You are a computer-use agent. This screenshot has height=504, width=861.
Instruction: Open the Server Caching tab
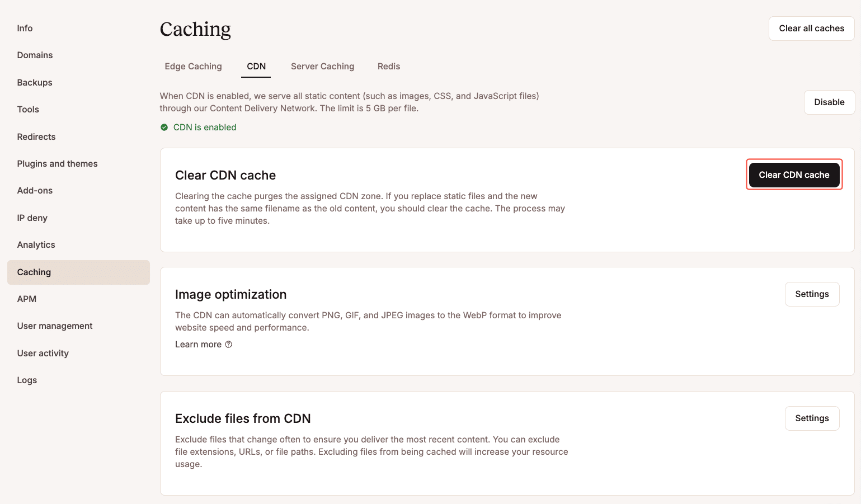tap(322, 66)
